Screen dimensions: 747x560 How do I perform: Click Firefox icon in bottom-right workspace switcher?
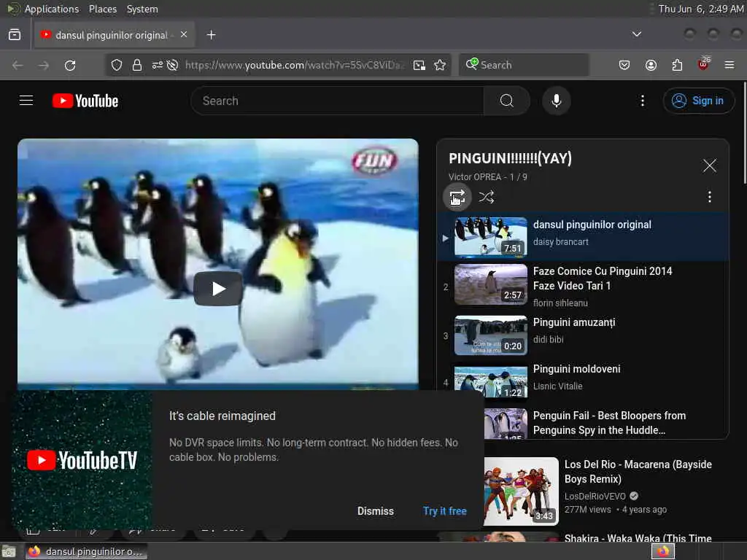coord(663,551)
